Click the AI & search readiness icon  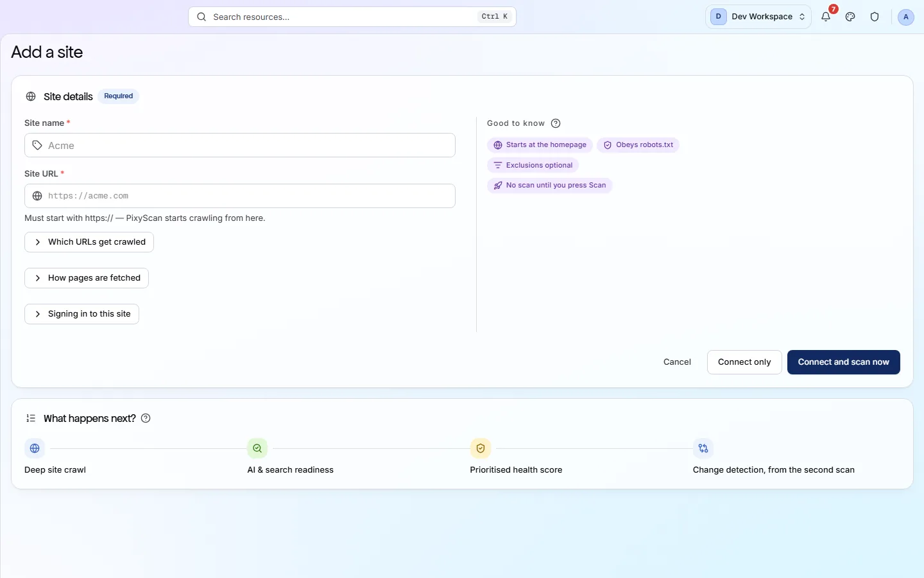coord(257,448)
